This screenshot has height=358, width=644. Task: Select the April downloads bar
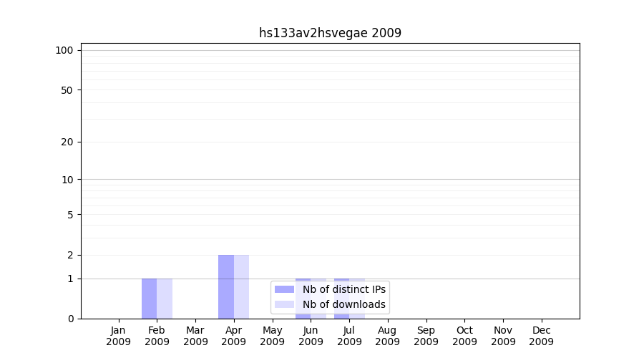241,286
